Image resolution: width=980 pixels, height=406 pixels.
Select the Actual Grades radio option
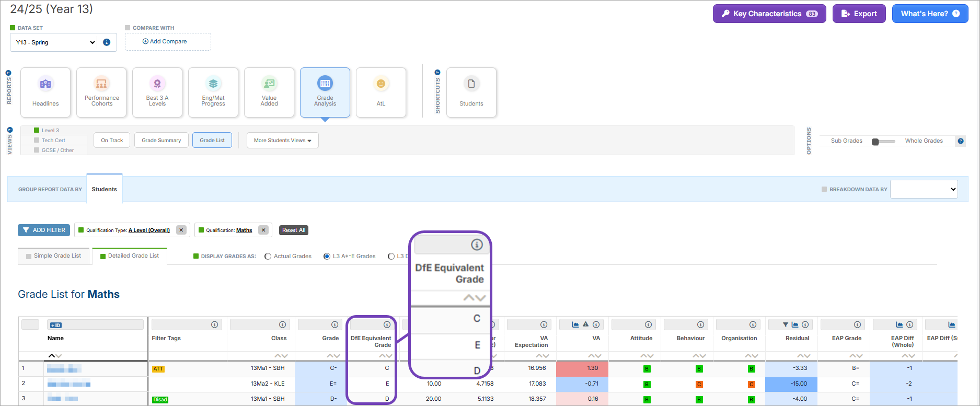[x=268, y=257]
